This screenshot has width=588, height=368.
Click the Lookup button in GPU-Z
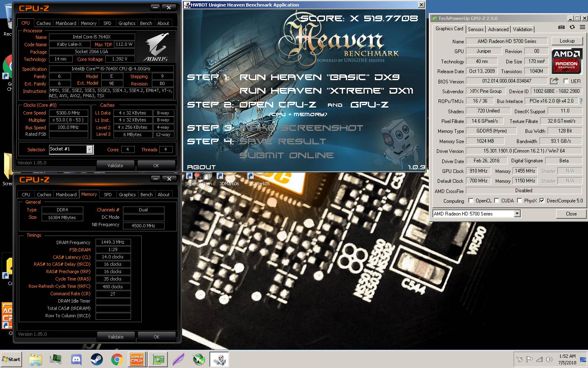click(x=567, y=41)
